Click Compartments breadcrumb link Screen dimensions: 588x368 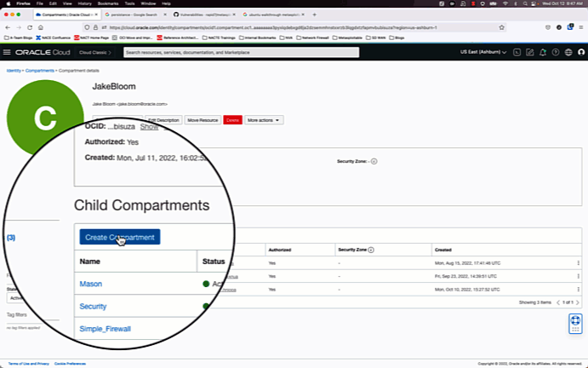[x=40, y=71]
